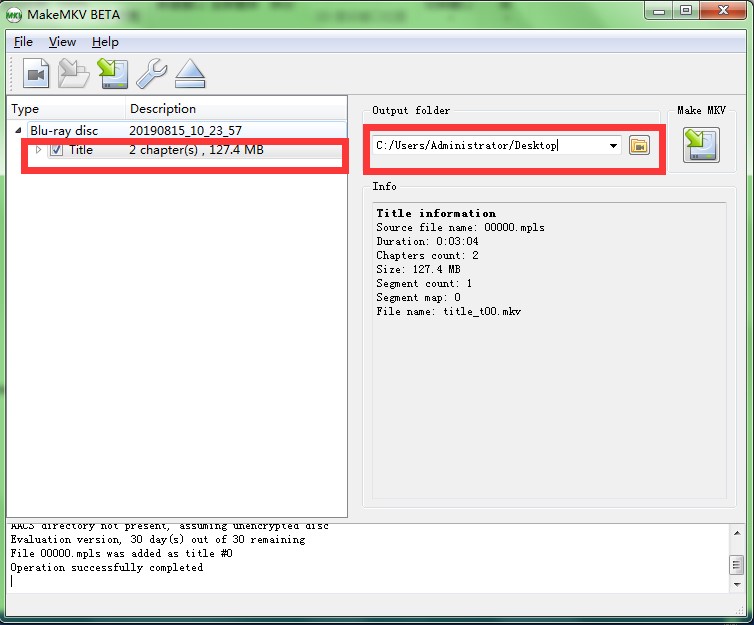Collapse the Blu-ray disc tree node
The width and height of the screenshot is (754, 625).
click(x=18, y=130)
